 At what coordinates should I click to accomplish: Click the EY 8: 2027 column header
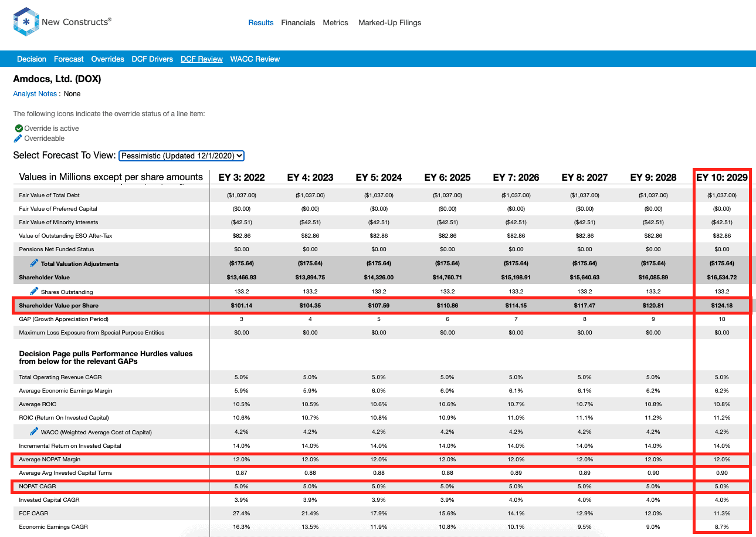[585, 177]
